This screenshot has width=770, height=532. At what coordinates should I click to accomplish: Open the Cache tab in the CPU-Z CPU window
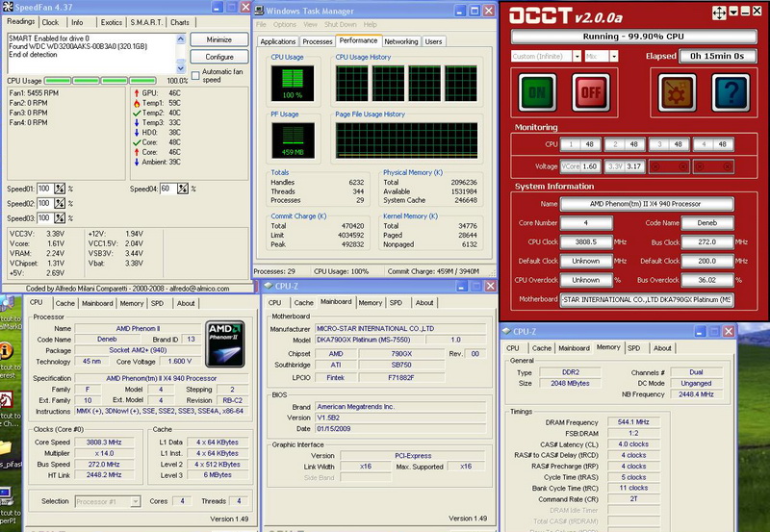[x=64, y=303]
